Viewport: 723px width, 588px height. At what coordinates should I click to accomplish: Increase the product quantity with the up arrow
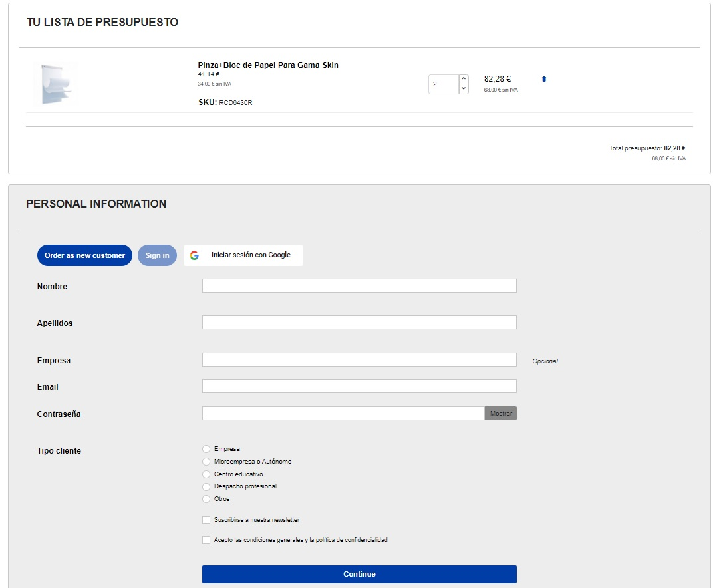[464, 79]
